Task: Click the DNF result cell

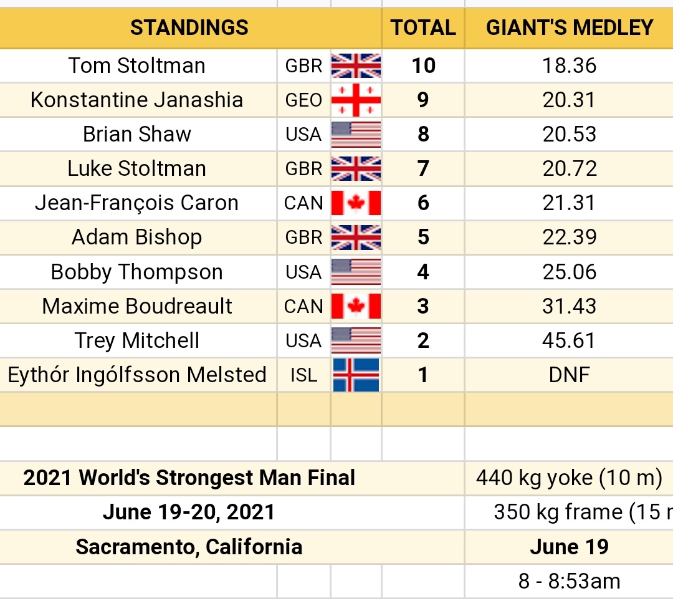Action: (570, 375)
